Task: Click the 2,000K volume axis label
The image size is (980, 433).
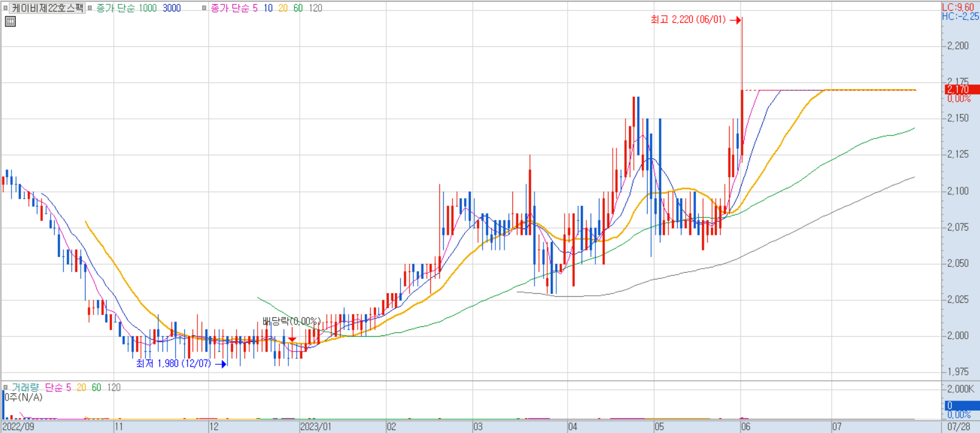Action: [x=960, y=389]
